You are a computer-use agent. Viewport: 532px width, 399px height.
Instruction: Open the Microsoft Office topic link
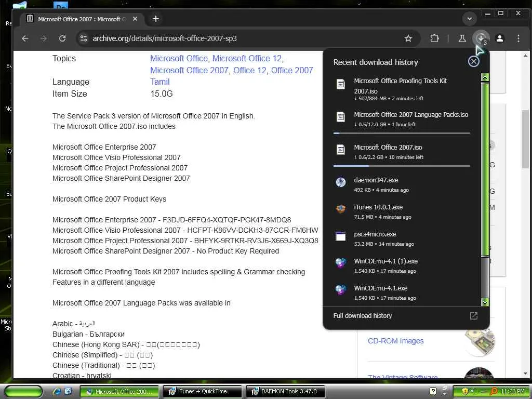(179, 58)
